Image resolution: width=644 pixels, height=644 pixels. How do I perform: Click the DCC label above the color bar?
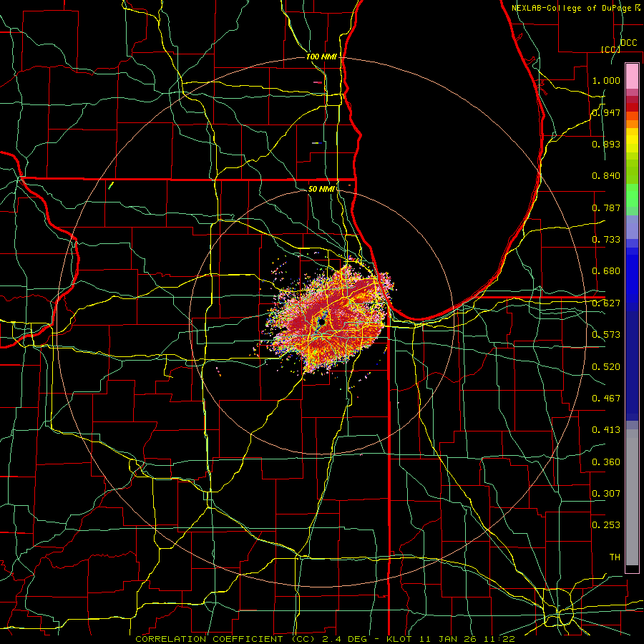point(629,42)
